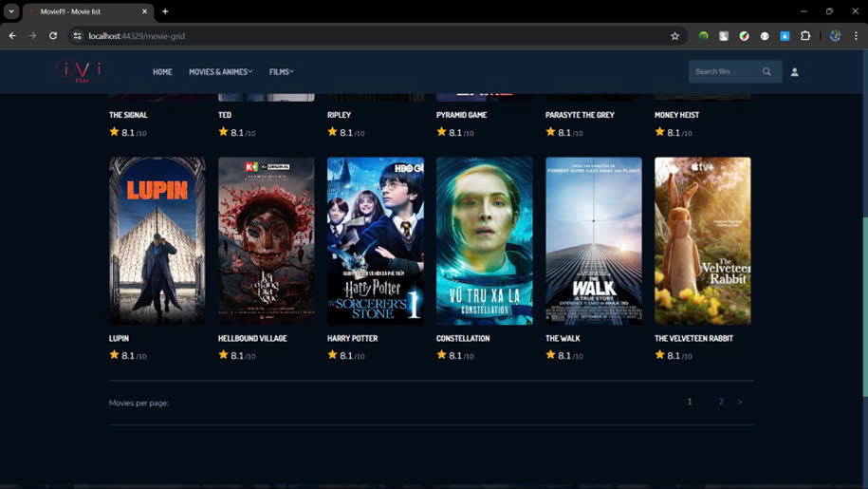Screen dimensions: 868x489
Task: Open the Chrome three-dot menu
Action: (x=856, y=36)
